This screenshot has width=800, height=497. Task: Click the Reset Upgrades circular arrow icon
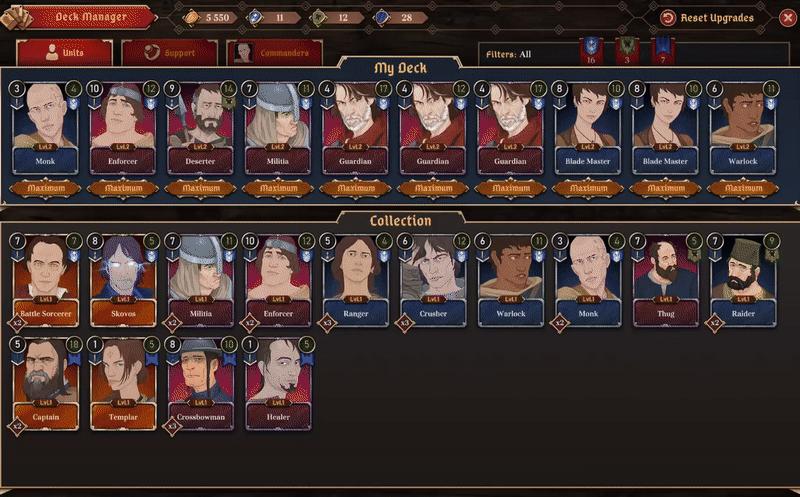pos(668,18)
